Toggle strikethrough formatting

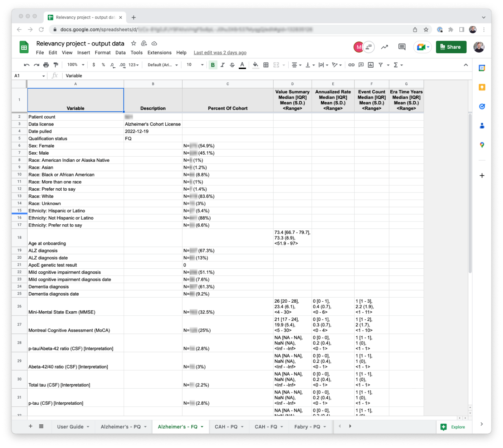coord(232,65)
